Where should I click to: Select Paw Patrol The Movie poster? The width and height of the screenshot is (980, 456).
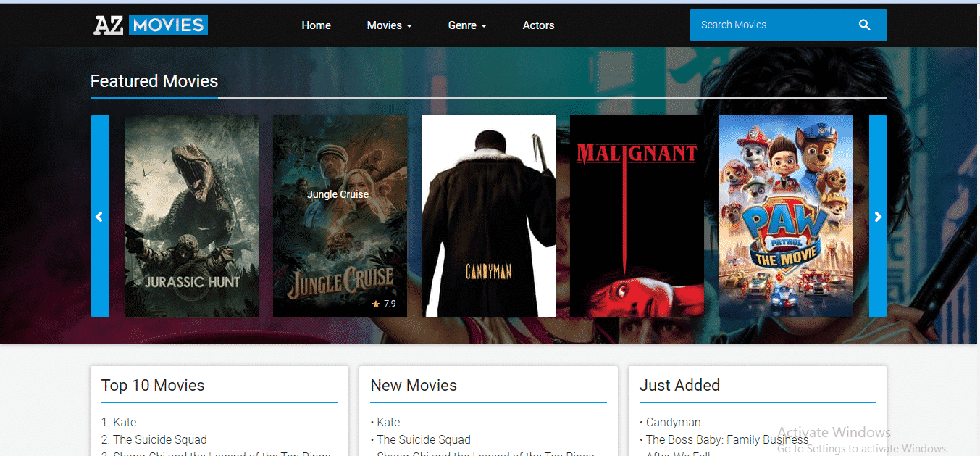785,216
